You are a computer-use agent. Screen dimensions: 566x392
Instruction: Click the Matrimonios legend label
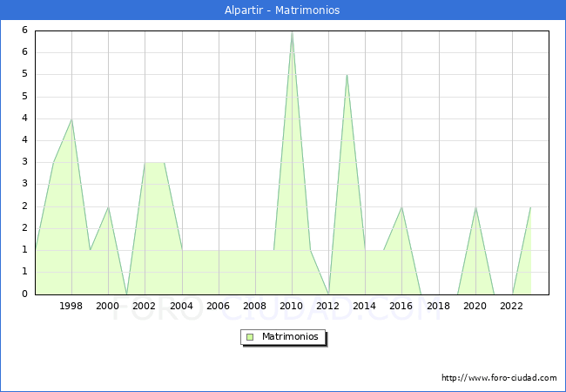click(x=290, y=336)
